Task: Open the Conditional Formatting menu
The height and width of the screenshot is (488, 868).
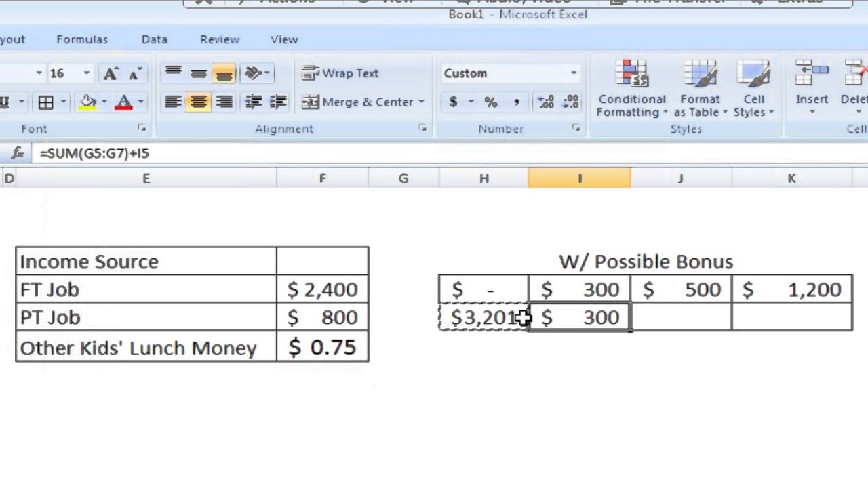Action: pos(632,89)
